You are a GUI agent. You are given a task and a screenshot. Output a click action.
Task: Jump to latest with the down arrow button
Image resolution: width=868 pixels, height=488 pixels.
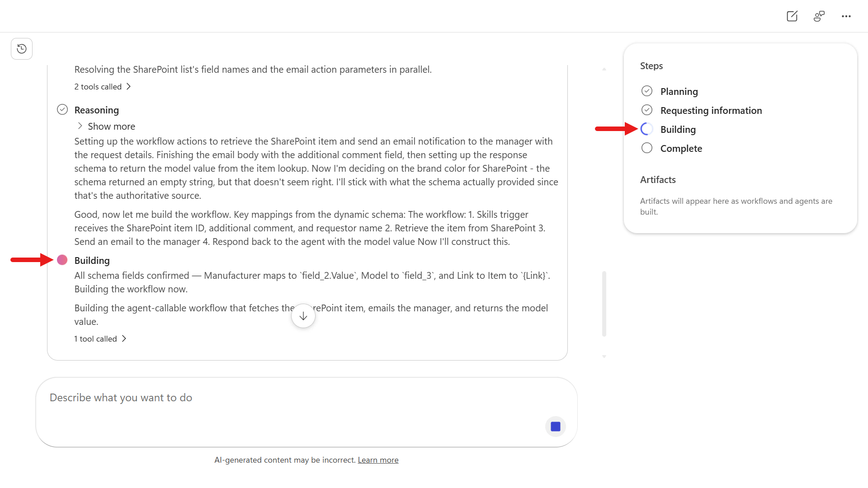303,316
